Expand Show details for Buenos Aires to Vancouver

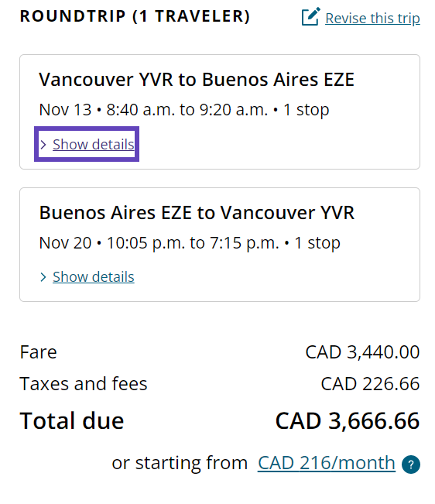93,276
